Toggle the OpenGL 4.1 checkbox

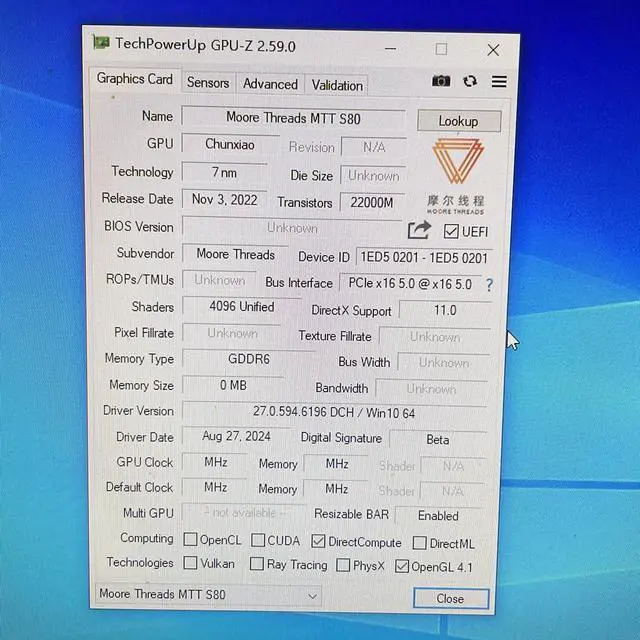pyautogui.click(x=402, y=566)
